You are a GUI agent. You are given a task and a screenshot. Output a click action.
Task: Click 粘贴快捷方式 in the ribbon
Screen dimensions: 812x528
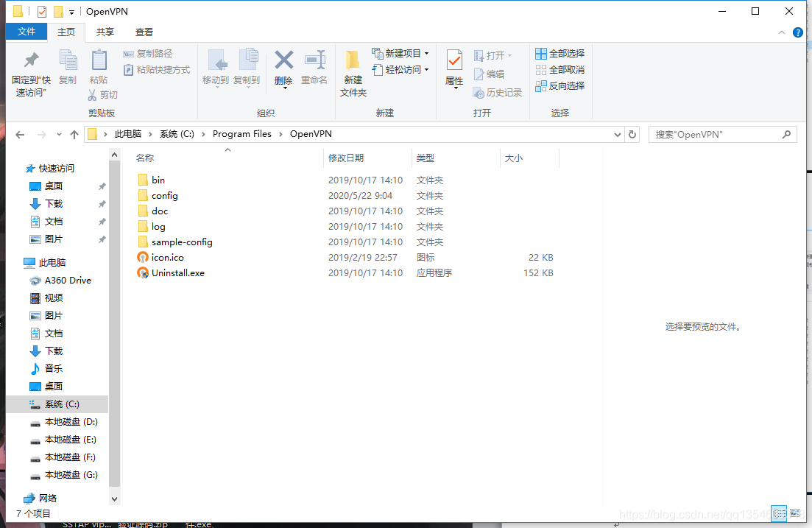(x=157, y=69)
